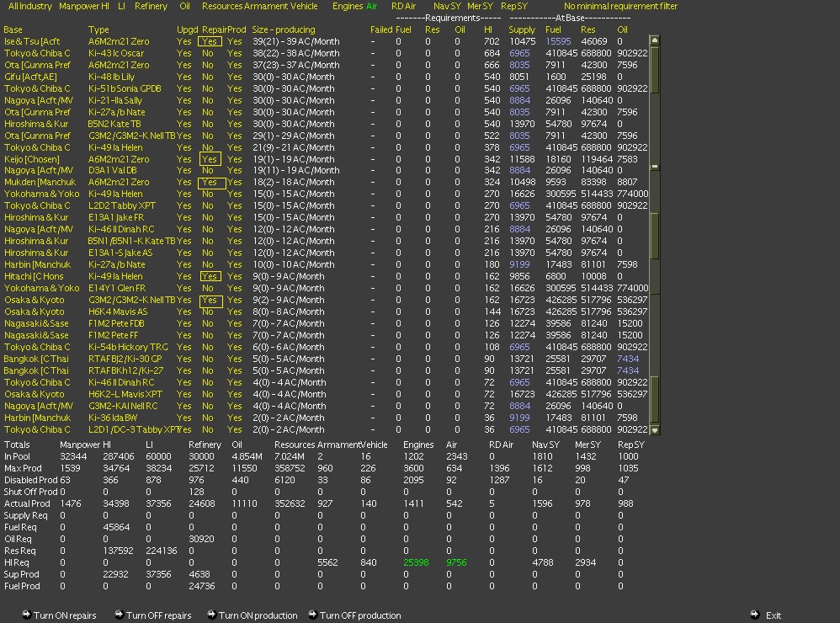This screenshot has width=840, height=623.
Task: Toggle Repair 'Yes' for Keijo A6M2 Zero factory
Action: pyautogui.click(x=210, y=159)
